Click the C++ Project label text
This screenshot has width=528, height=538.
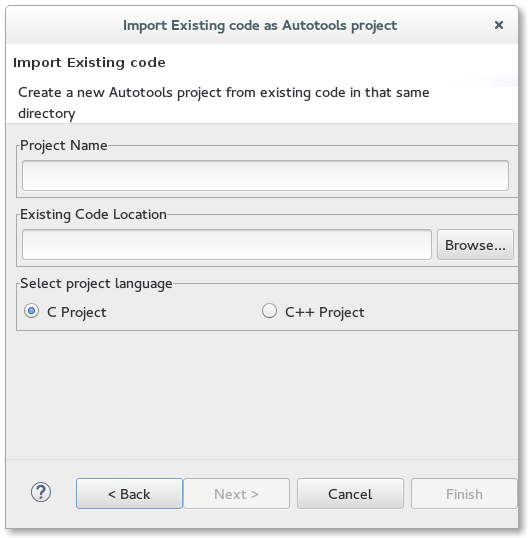325,313
